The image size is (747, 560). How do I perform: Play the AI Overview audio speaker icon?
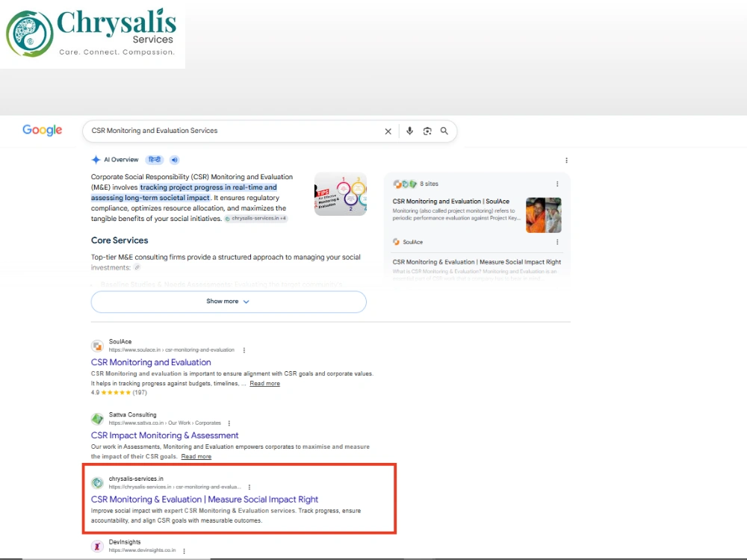coord(175,160)
